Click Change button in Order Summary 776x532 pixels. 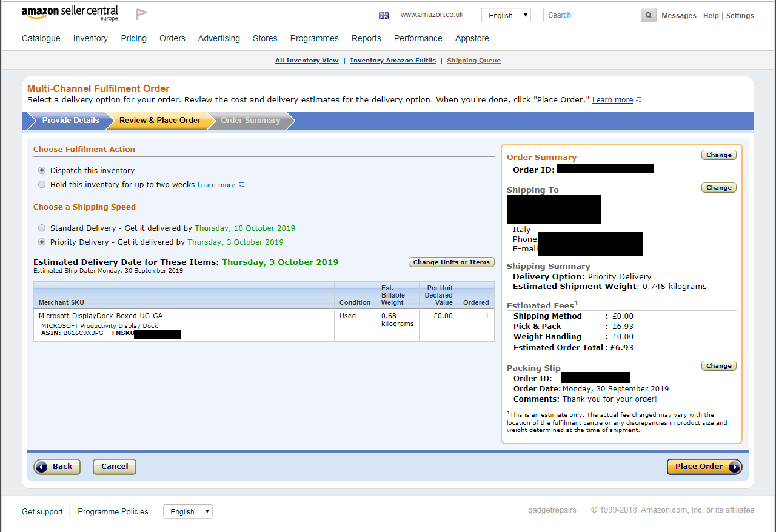(x=719, y=155)
